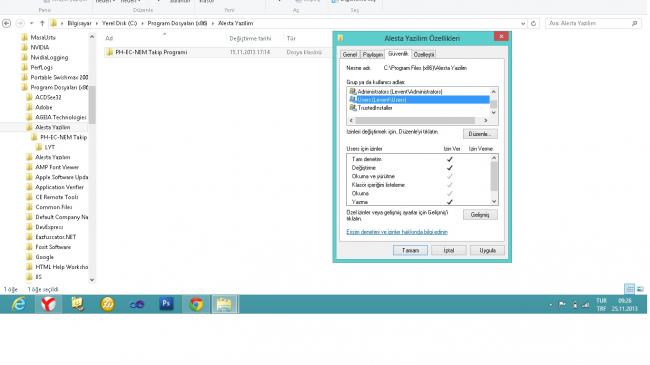Select PerfLogs in folder tree
Image resolution: width=650 pixels, height=365 pixels.
(x=41, y=67)
